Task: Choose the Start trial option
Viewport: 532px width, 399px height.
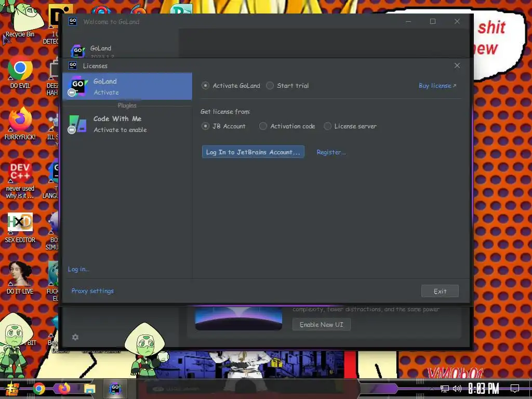Action: coord(270,86)
